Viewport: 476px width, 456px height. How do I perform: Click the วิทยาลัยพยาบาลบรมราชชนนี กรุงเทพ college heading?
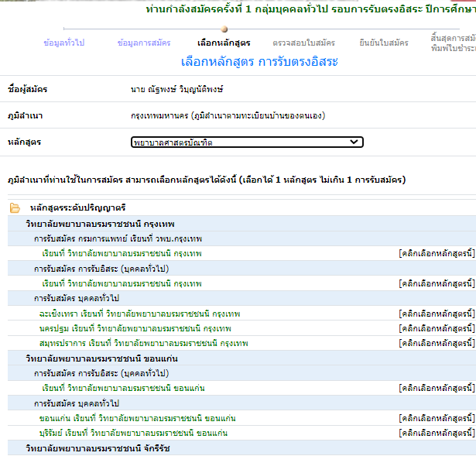(x=100, y=224)
